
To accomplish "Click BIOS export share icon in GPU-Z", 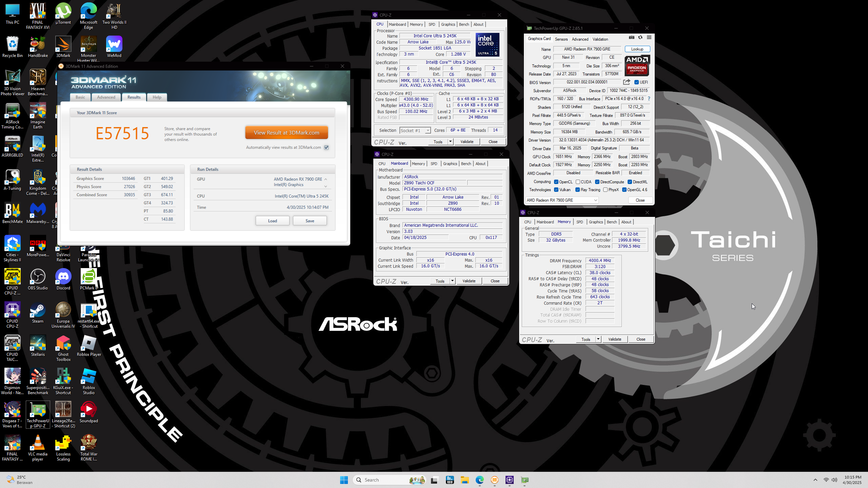I will [627, 82].
